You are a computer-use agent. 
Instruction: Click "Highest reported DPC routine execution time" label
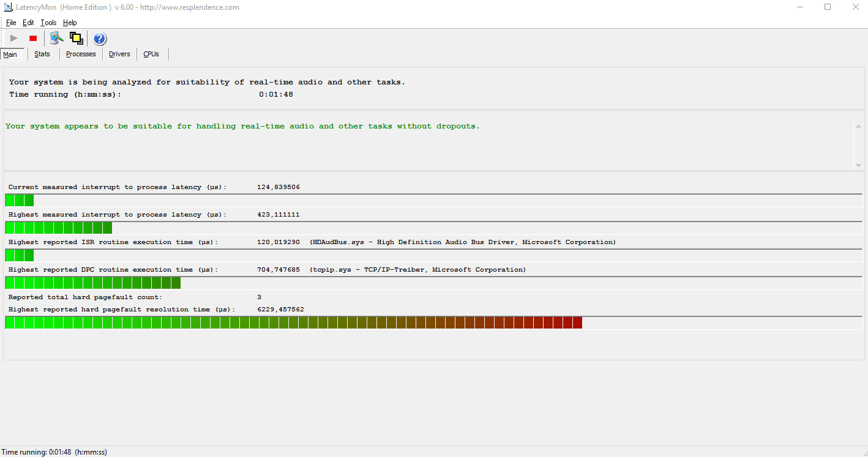113,270
